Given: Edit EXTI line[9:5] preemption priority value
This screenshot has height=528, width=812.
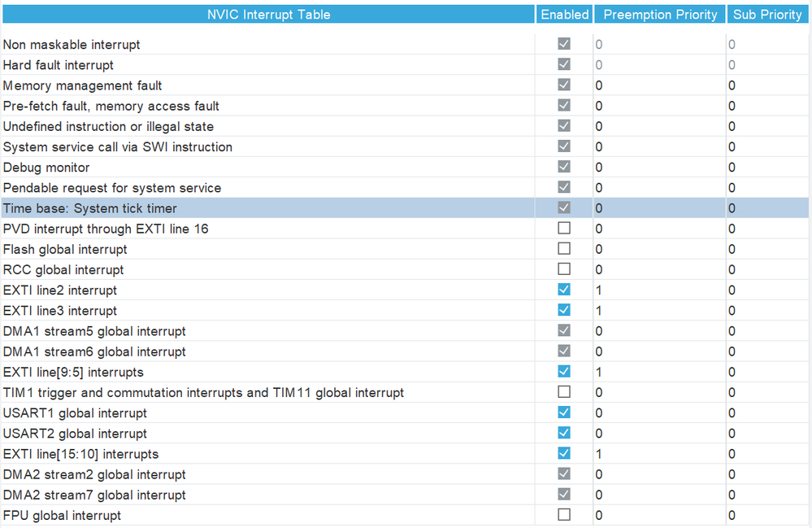Looking at the screenshot, I should pos(659,372).
